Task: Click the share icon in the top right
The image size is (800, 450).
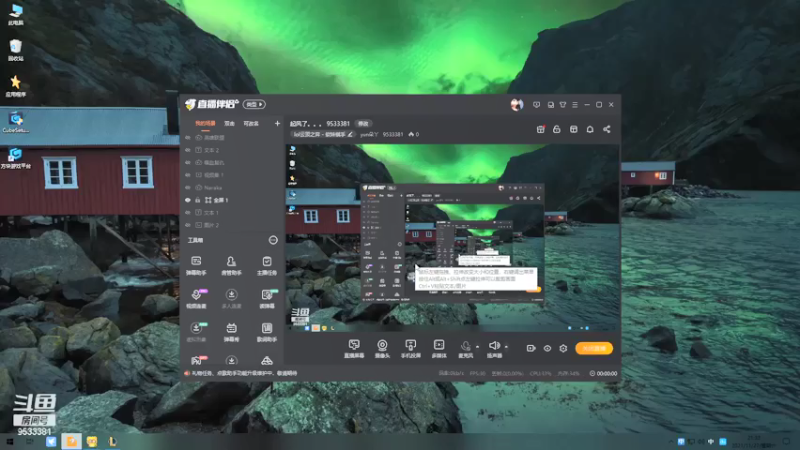Action: [x=607, y=129]
